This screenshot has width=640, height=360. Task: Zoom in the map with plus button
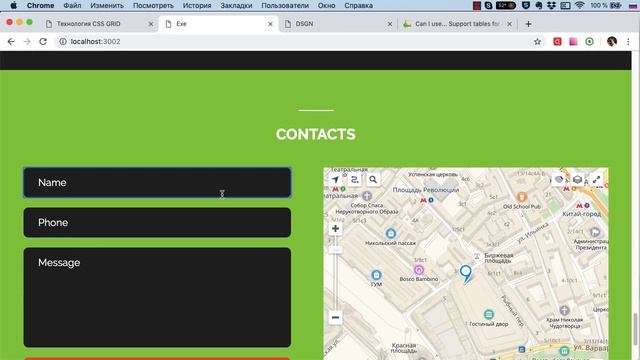click(x=335, y=229)
